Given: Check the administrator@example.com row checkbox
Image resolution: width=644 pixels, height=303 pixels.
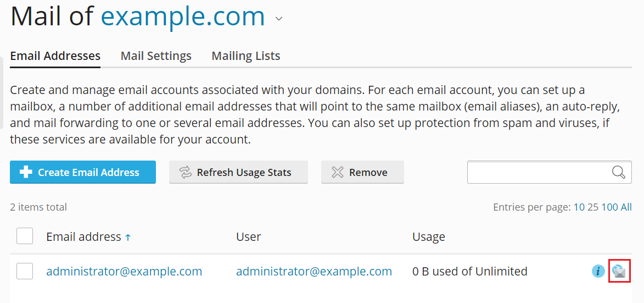Looking at the screenshot, I should click(25, 271).
